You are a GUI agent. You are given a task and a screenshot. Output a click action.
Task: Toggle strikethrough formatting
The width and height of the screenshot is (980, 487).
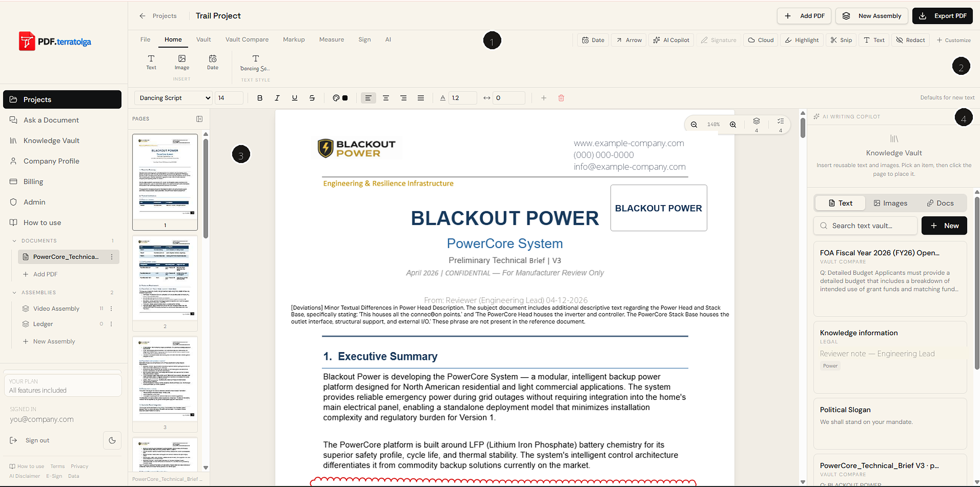click(x=312, y=98)
